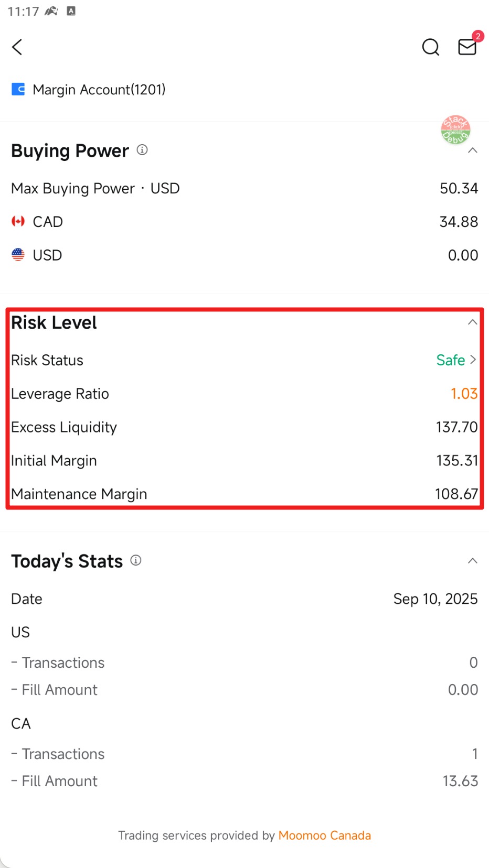Tap the Leverage Ratio 1.03 value

tap(464, 394)
